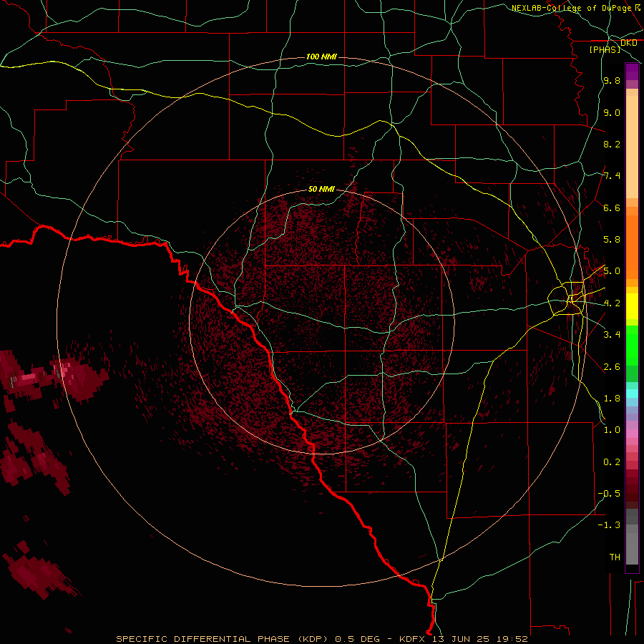Click the 3.4 scale value
The width and height of the screenshot is (644, 644).
click(612, 335)
